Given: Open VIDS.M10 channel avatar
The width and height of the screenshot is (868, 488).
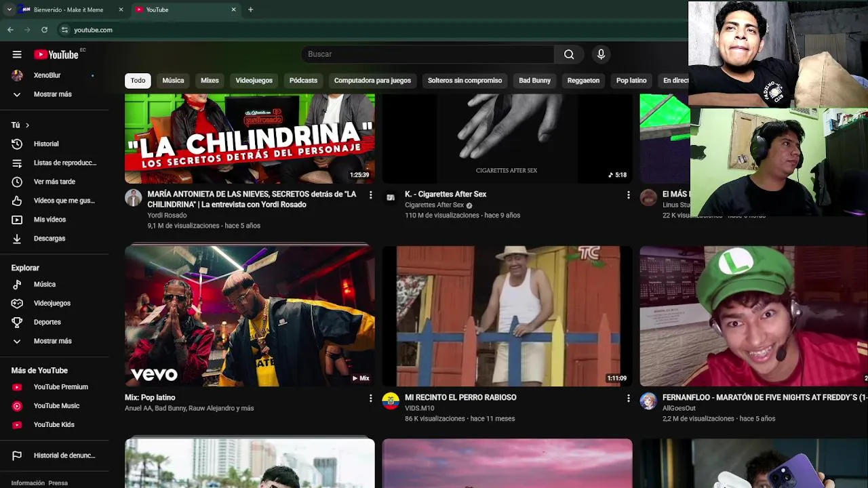Looking at the screenshot, I should (x=391, y=401).
